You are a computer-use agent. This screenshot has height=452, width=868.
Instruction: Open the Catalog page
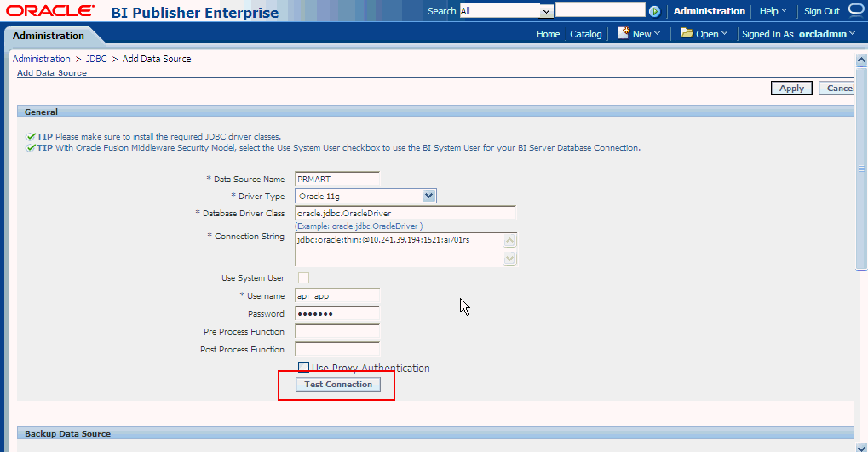pos(586,34)
